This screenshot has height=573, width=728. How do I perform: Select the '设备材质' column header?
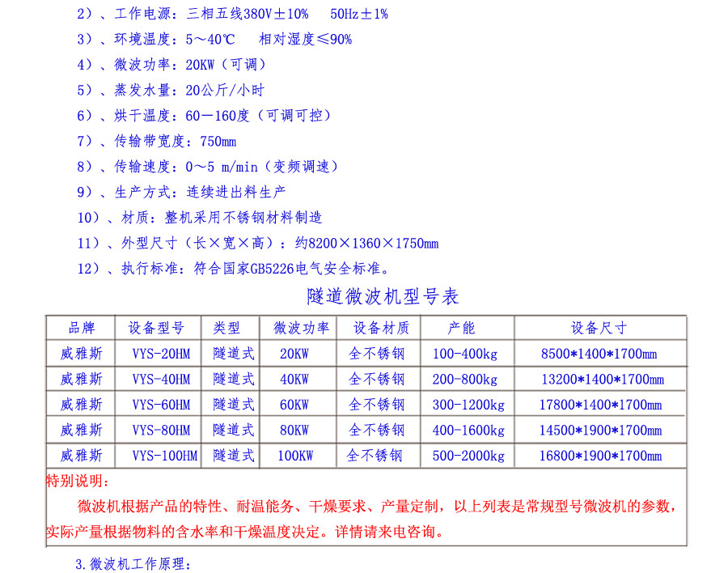coord(381,328)
